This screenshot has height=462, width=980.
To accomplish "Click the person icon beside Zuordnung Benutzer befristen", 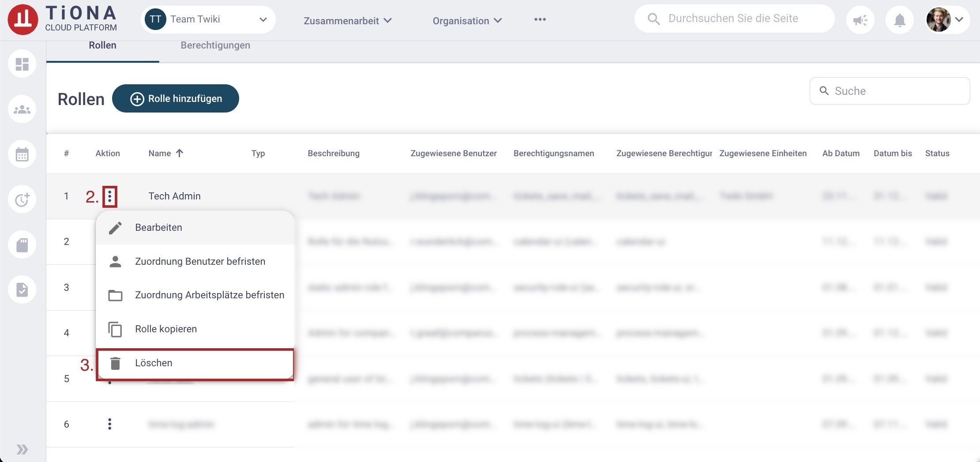I will point(115,261).
